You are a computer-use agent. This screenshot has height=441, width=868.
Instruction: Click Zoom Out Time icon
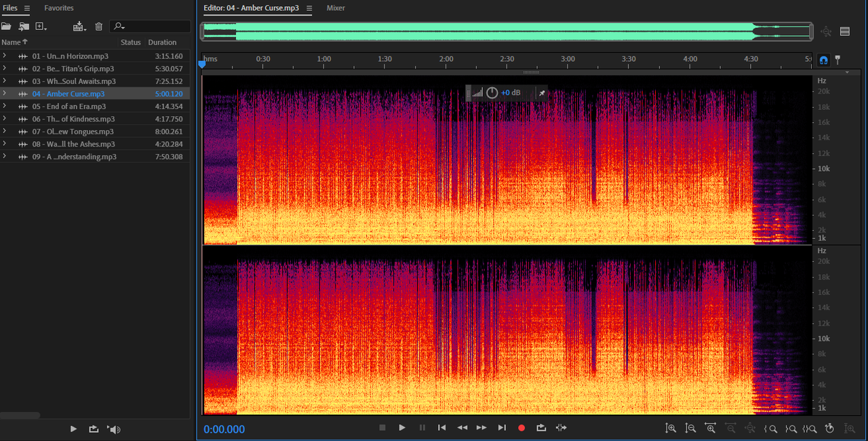pos(730,428)
